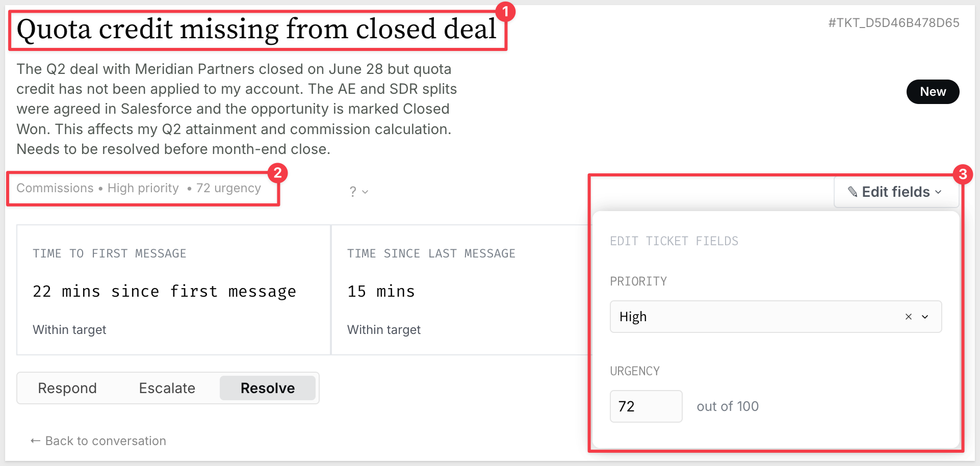
Task: Click the pencil icon on Edit fields
Action: [852, 192]
